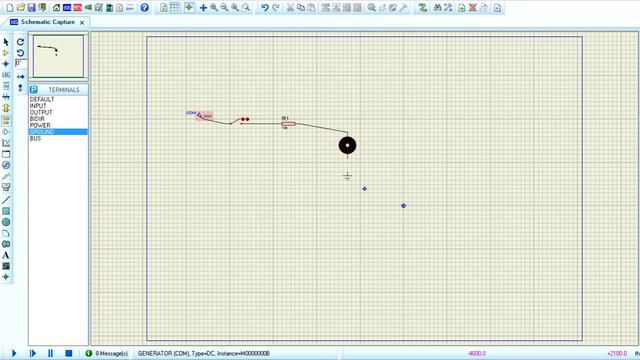Open an existing project folder icon

pos(20,7)
